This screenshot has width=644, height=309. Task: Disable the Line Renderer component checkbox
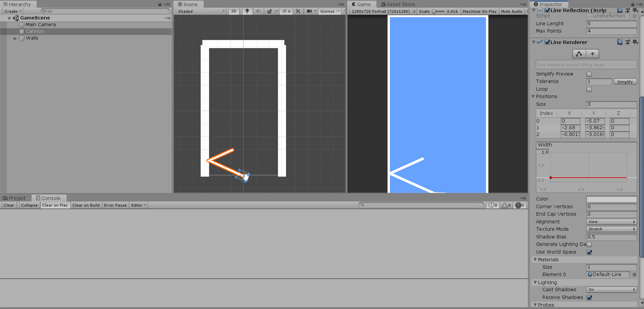tap(548, 42)
